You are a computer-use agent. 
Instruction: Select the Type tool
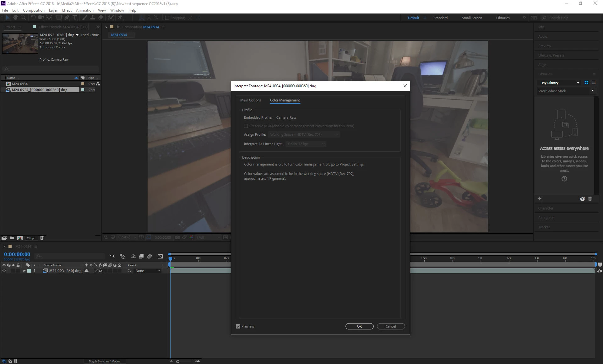pos(75,18)
